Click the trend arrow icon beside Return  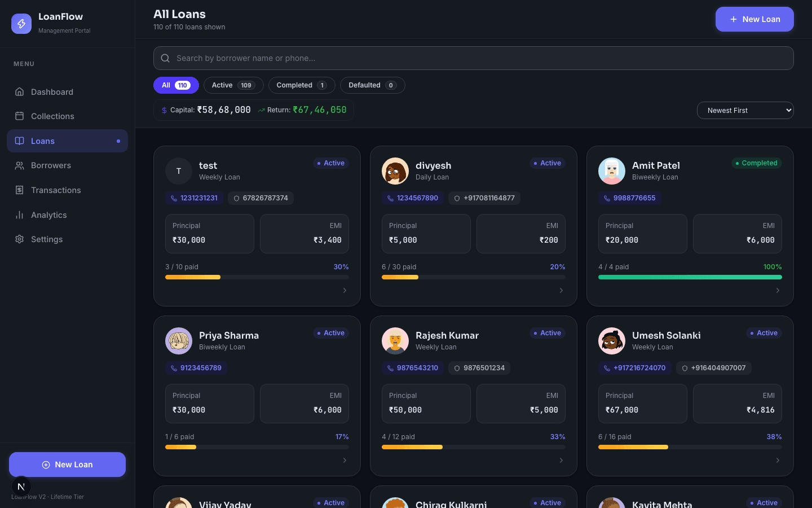261,111
